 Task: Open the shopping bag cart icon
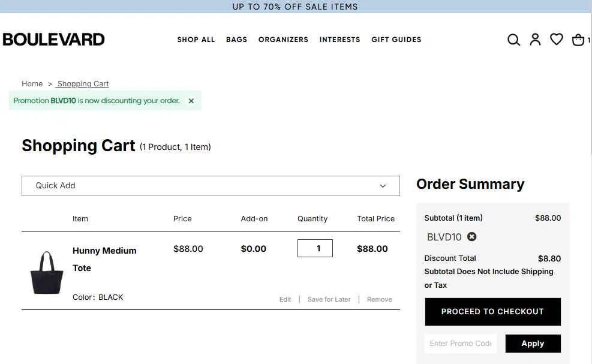pyautogui.click(x=578, y=40)
